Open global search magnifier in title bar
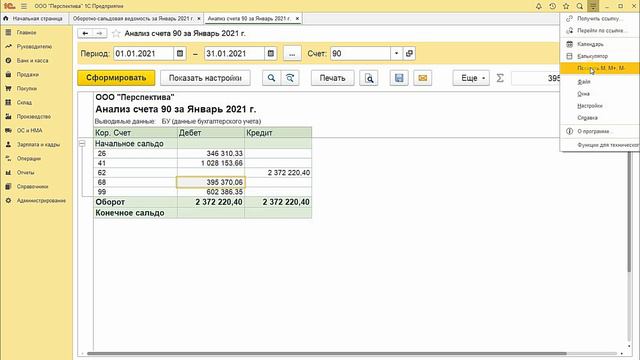This screenshot has width=640, height=360. tap(580, 6)
